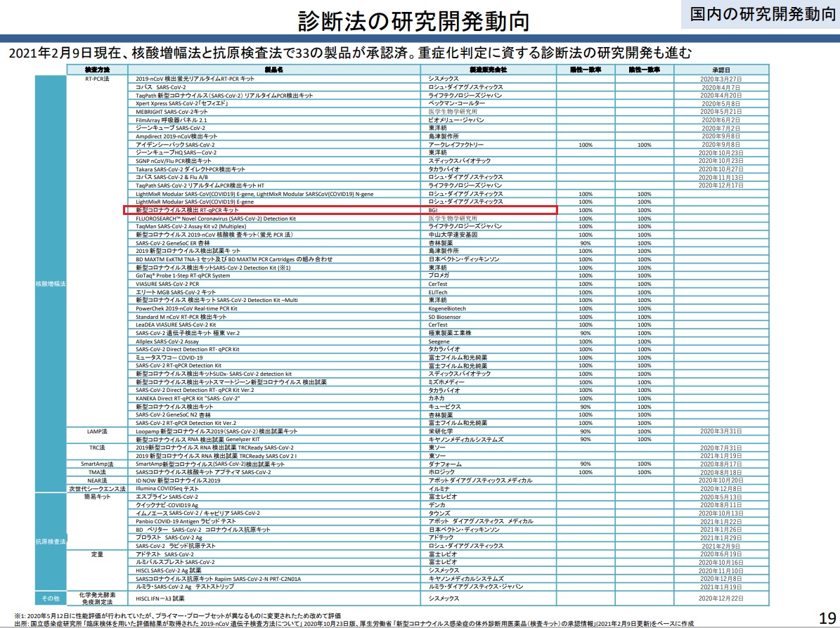840x628 pixels.
Task: Select product KANEKA Direct RT-qPCR Kit
Action: point(188,398)
